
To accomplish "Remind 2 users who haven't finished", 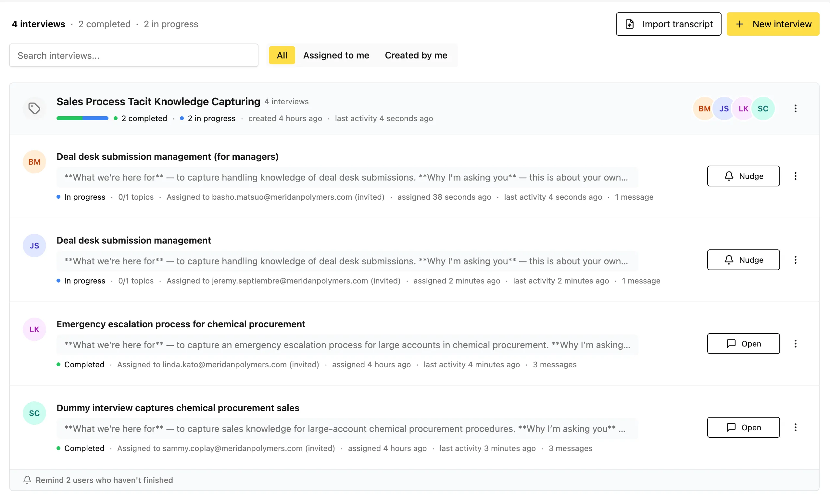I will pyautogui.click(x=98, y=480).
